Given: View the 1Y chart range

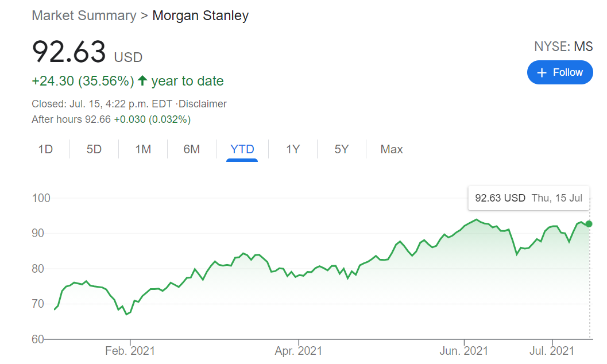Looking at the screenshot, I should point(293,149).
